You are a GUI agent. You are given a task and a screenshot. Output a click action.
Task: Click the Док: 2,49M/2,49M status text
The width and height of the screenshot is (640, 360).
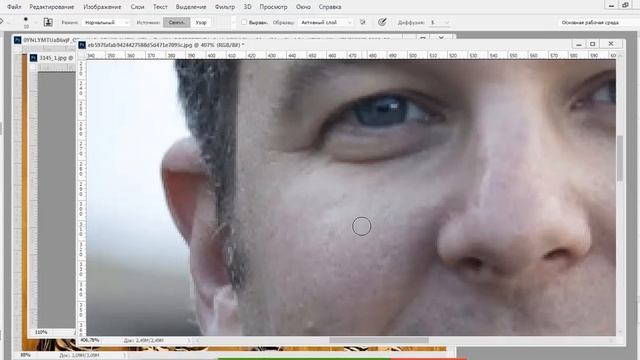pyautogui.click(x=144, y=340)
